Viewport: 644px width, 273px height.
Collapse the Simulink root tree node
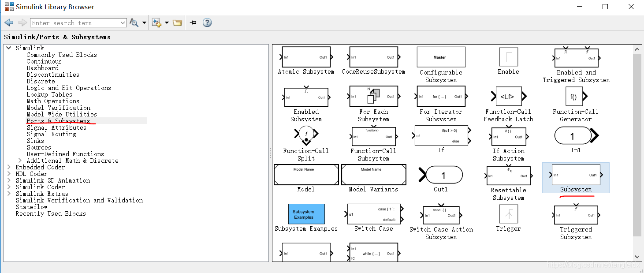(x=9, y=48)
